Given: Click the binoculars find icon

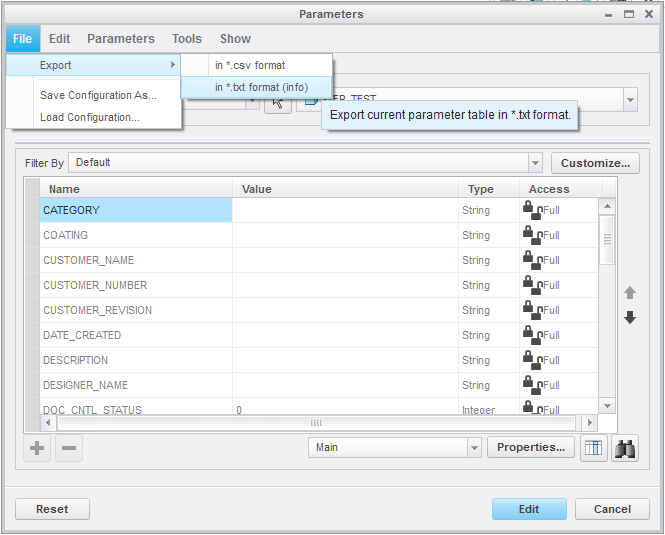Looking at the screenshot, I should 625,448.
